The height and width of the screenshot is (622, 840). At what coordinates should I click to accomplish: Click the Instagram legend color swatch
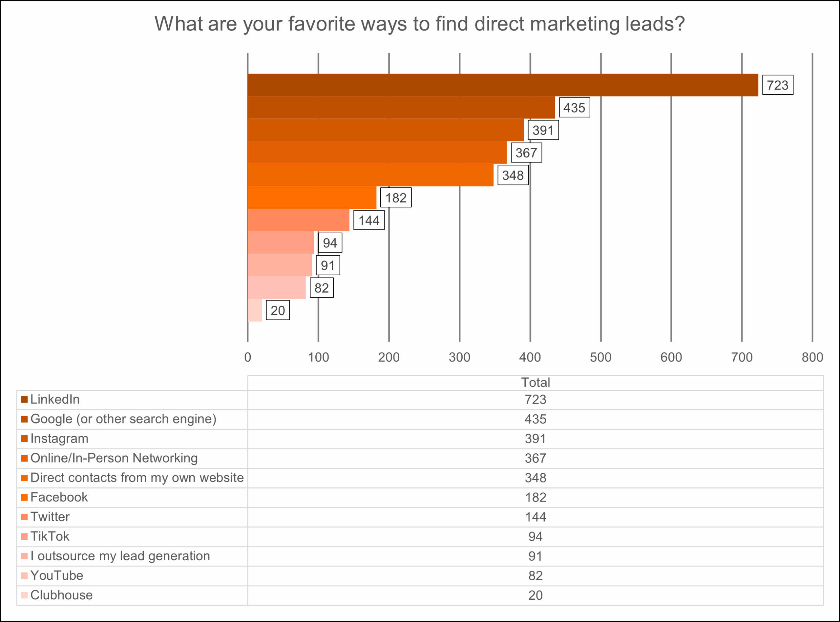[25, 439]
